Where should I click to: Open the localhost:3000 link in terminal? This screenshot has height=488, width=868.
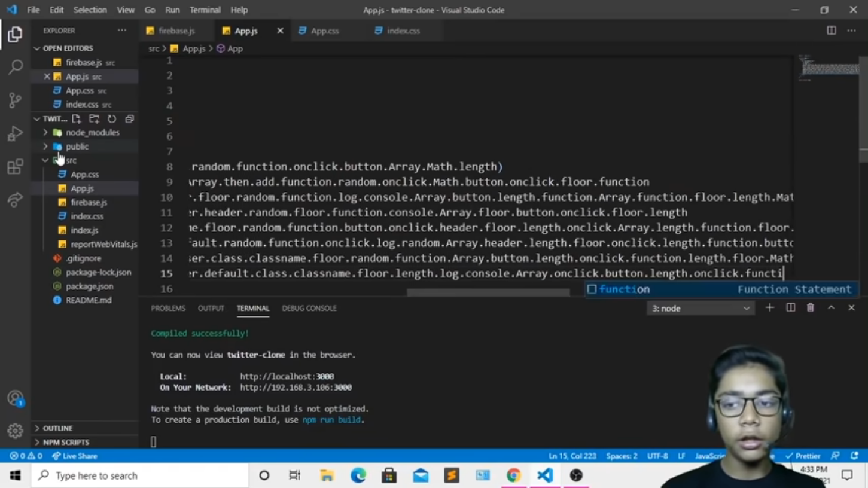287,377
